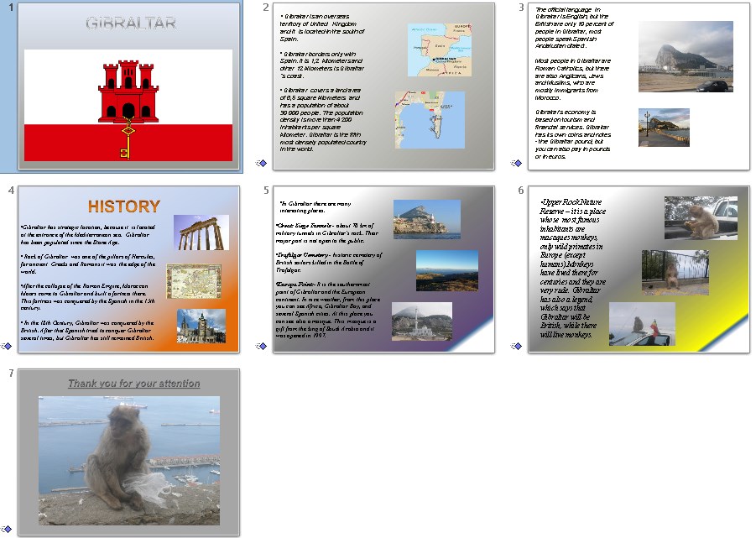Click the slide number 5 label
This screenshot has height=538, width=756.
pos(266,190)
